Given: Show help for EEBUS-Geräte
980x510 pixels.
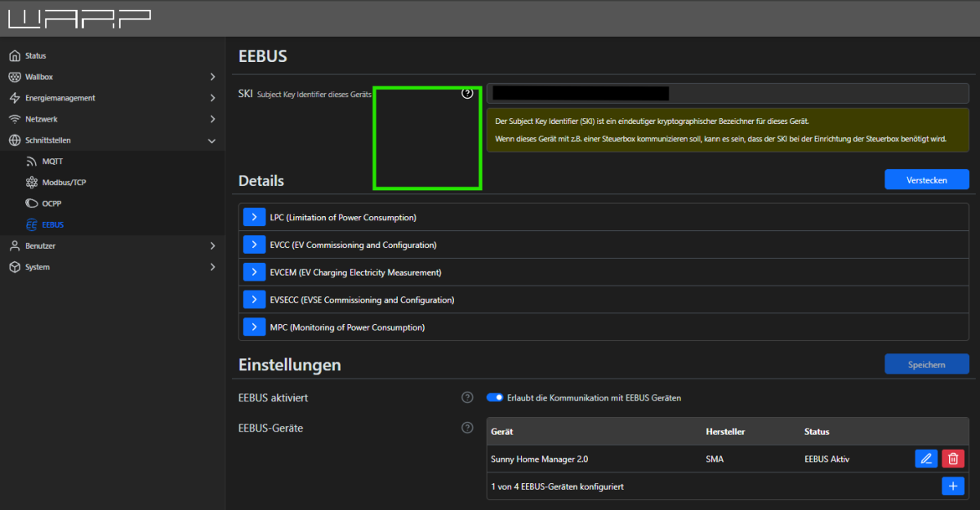Looking at the screenshot, I should coord(467,428).
